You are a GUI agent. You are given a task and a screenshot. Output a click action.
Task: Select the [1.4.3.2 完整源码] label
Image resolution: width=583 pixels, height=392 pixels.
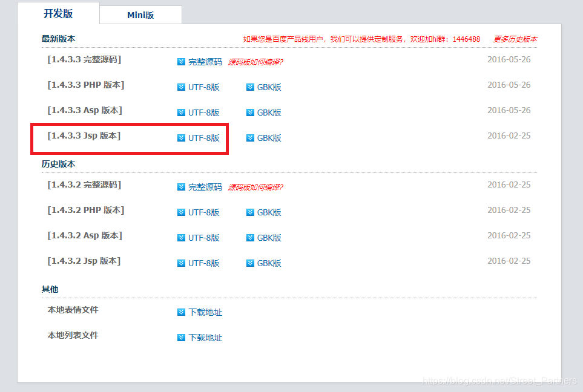(x=84, y=185)
